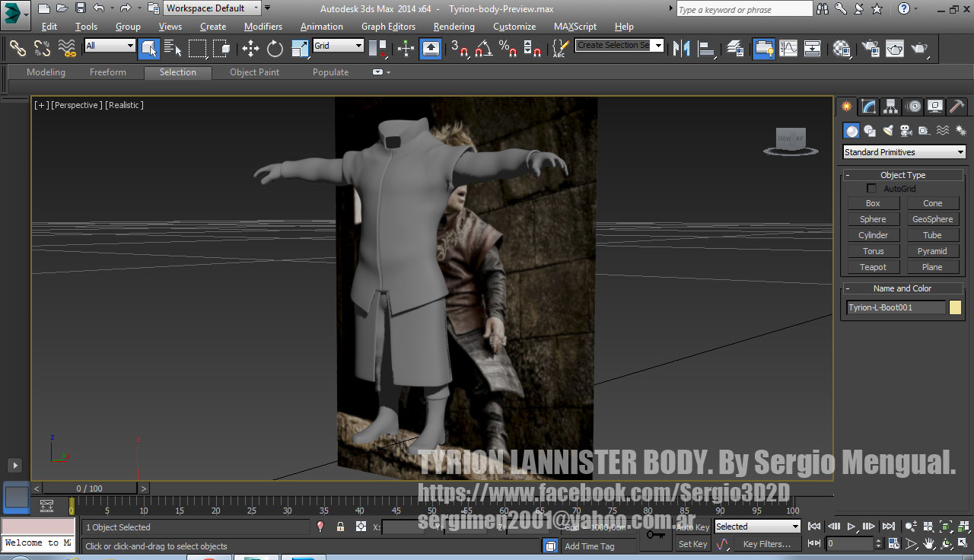This screenshot has height=560, width=974.
Task: Toggle Auto Key animation mode
Action: 692,527
